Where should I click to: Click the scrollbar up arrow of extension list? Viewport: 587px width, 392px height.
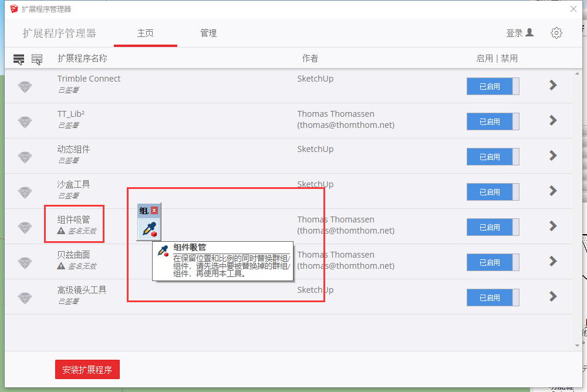[577, 73]
